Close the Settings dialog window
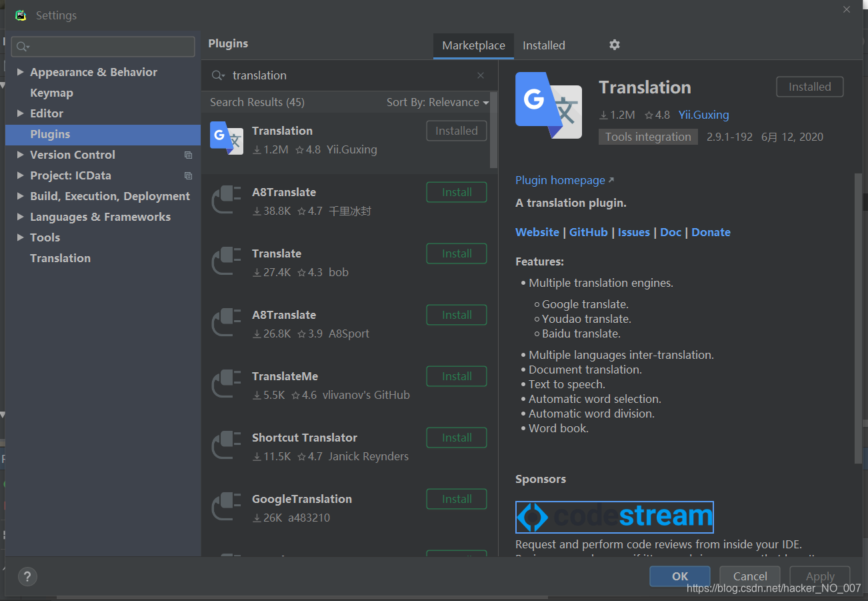The width and height of the screenshot is (868, 601). tap(847, 10)
